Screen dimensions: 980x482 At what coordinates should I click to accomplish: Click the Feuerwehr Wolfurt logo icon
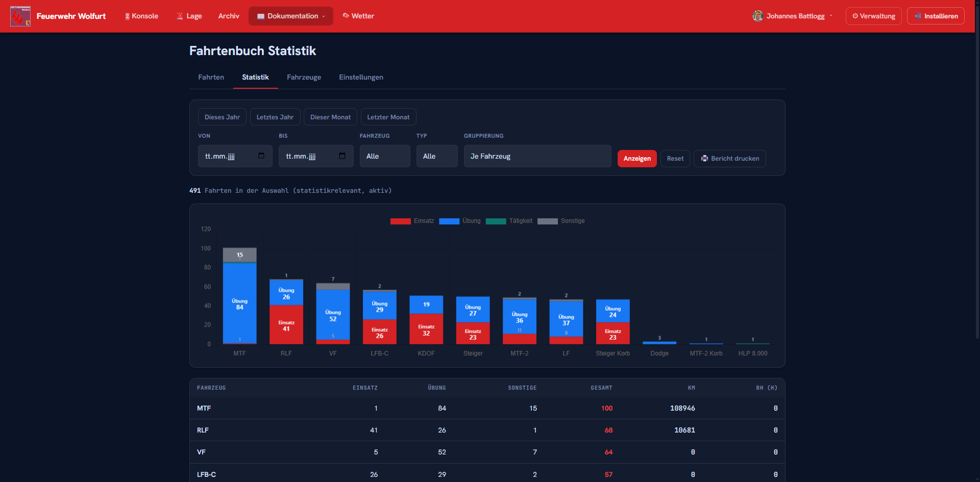pyautogui.click(x=20, y=16)
